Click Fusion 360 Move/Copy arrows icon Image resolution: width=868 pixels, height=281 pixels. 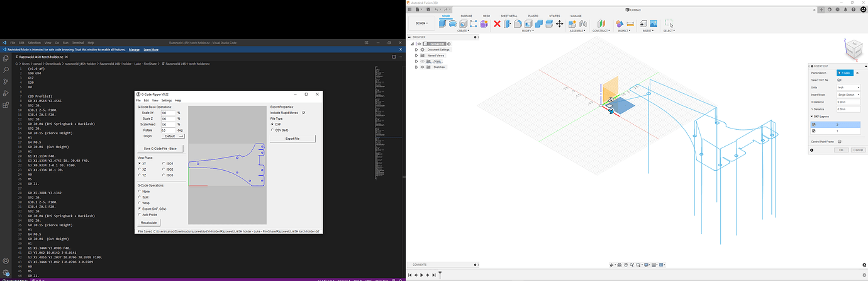pos(559,24)
